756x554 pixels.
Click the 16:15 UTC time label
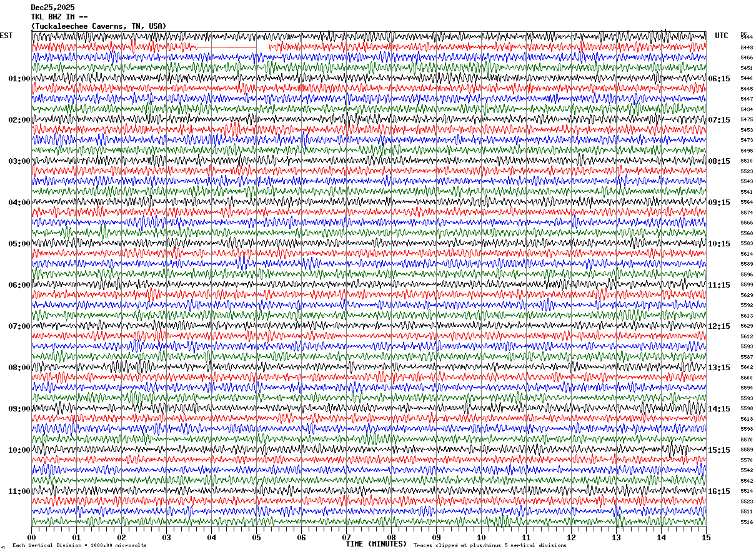pyautogui.click(x=719, y=491)
